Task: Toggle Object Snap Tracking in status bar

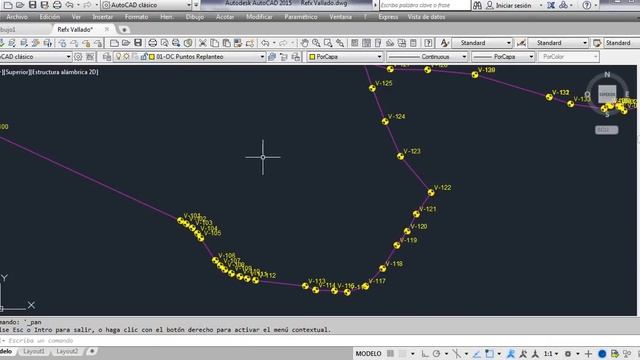Action: coord(477,353)
